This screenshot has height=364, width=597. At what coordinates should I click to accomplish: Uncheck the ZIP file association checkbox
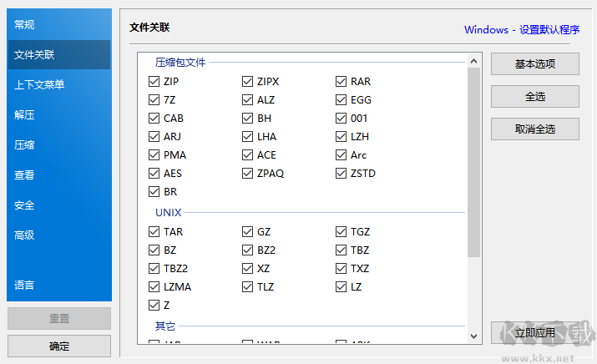[154, 82]
